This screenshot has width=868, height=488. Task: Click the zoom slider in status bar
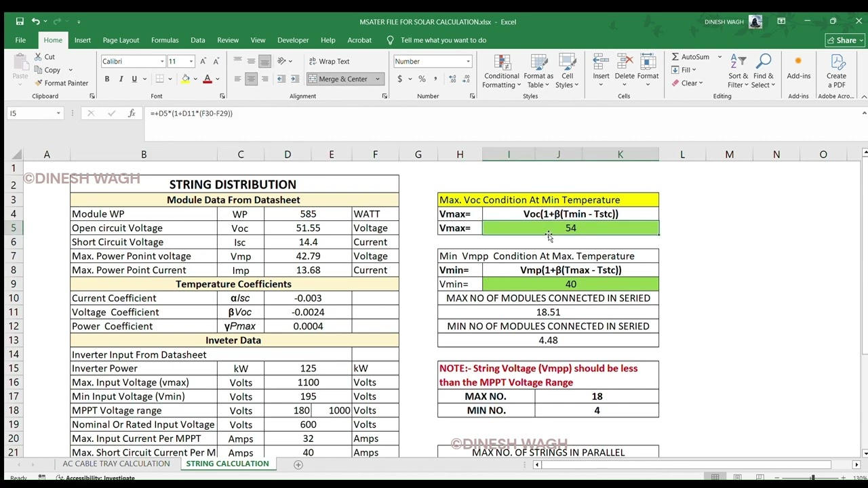pyautogui.click(x=814, y=478)
